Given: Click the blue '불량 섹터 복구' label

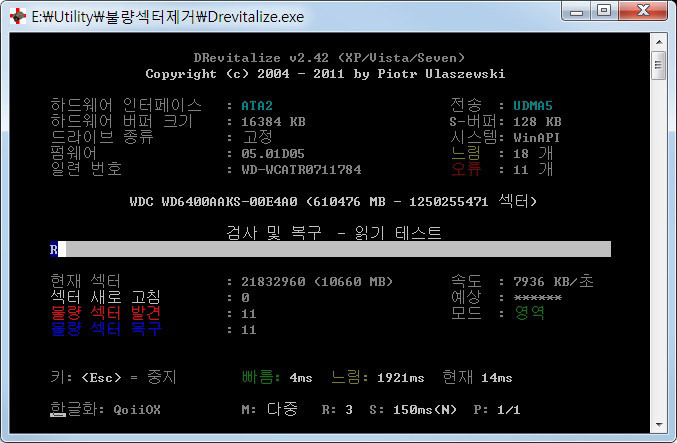Looking at the screenshot, I should coord(106,329).
